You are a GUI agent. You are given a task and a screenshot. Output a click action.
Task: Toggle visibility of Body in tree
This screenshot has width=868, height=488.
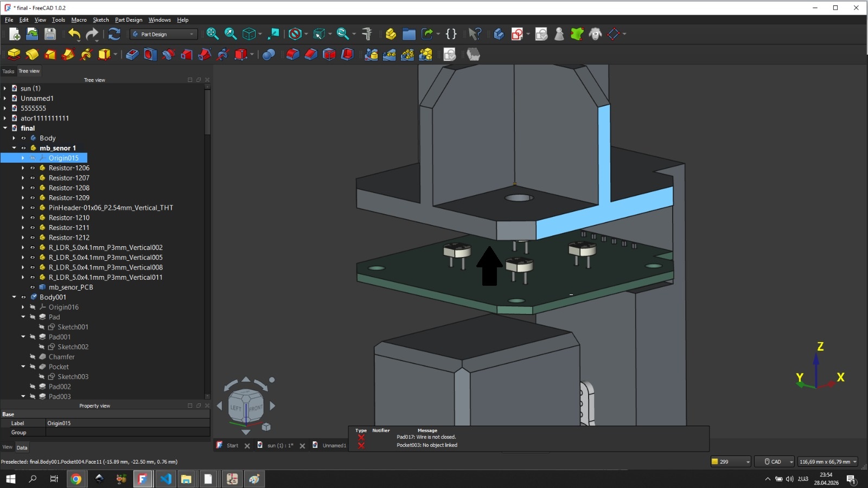23,138
